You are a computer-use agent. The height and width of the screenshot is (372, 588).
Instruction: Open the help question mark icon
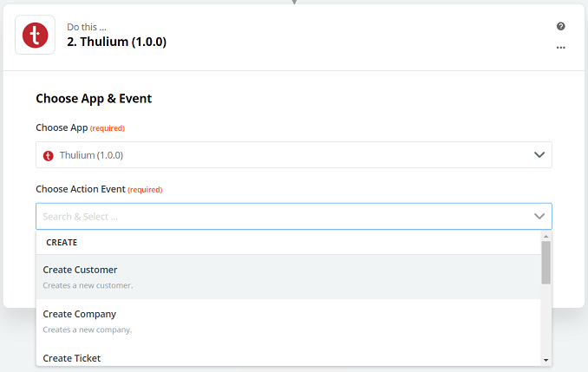point(560,26)
